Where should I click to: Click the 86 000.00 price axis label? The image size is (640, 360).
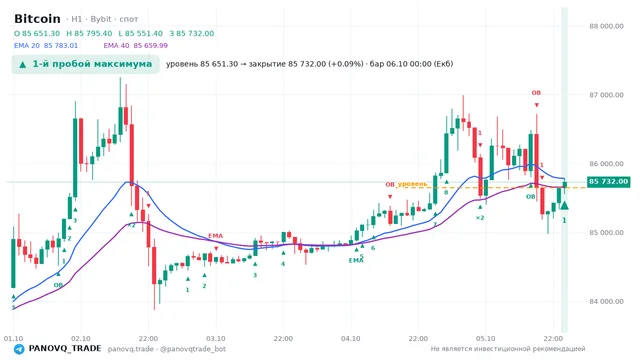pyautogui.click(x=606, y=164)
